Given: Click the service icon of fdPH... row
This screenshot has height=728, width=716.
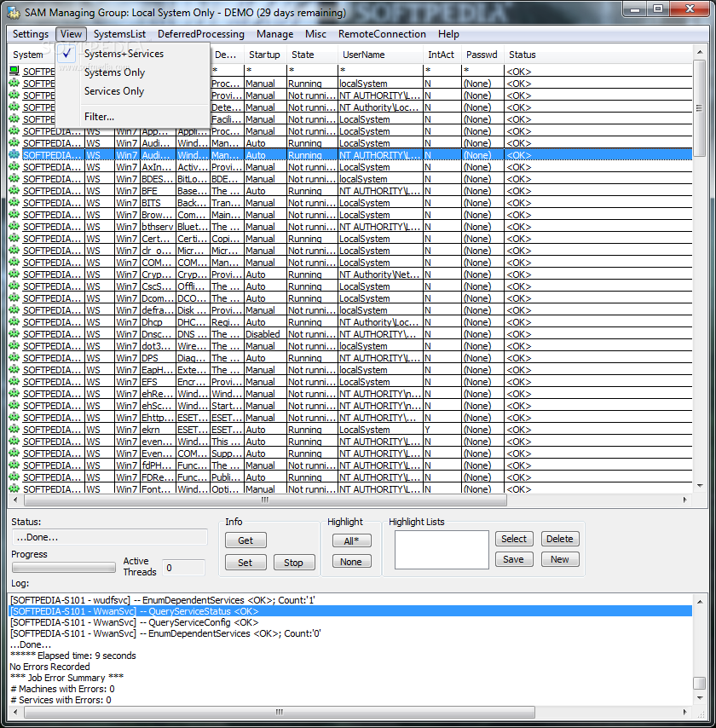Looking at the screenshot, I should pyautogui.click(x=14, y=465).
